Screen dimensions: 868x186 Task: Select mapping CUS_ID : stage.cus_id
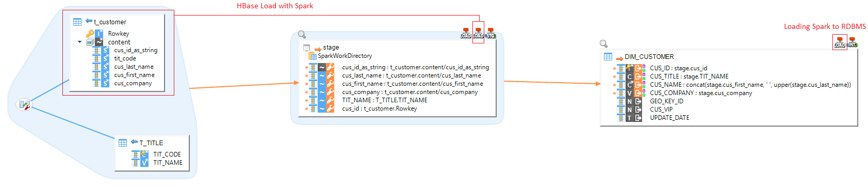point(679,68)
